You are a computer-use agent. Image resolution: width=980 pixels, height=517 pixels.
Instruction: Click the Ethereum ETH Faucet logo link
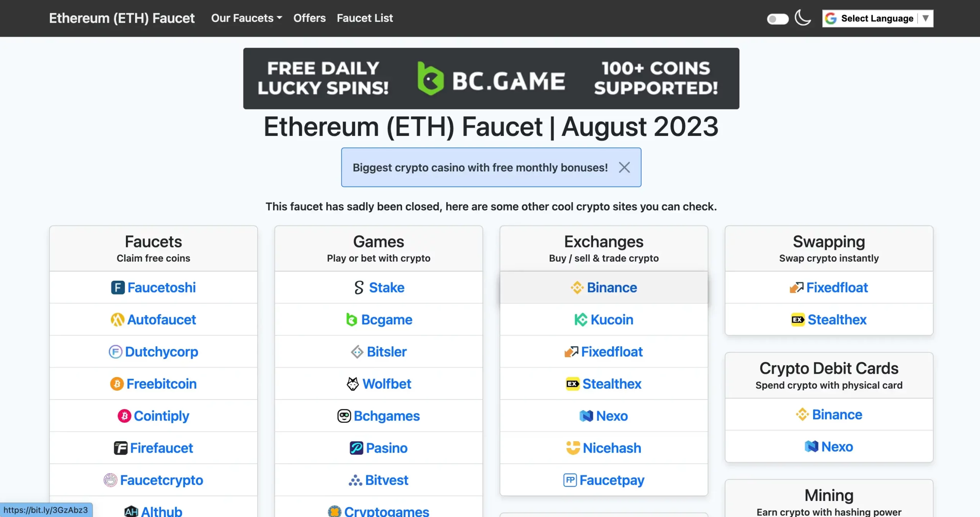pyautogui.click(x=121, y=18)
